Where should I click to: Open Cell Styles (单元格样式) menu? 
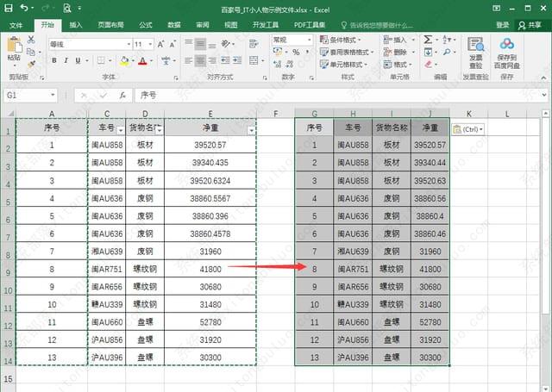point(343,65)
